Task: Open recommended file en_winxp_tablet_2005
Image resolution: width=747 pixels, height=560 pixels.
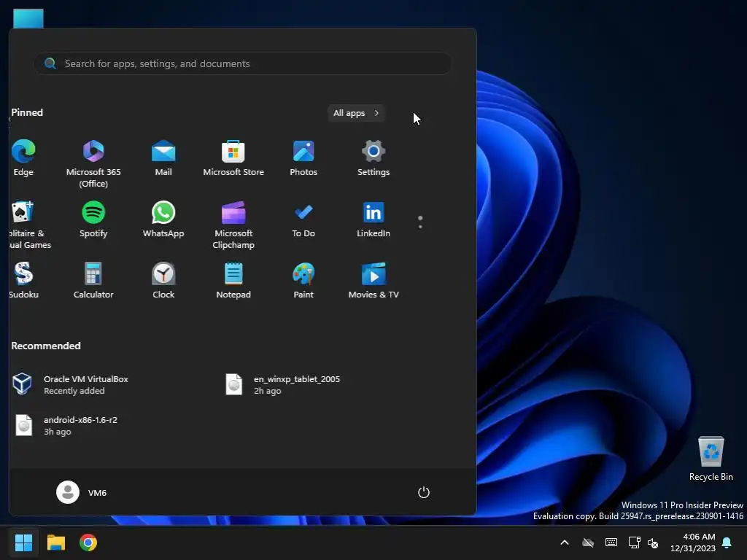Action: pyautogui.click(x=283, y=384)
